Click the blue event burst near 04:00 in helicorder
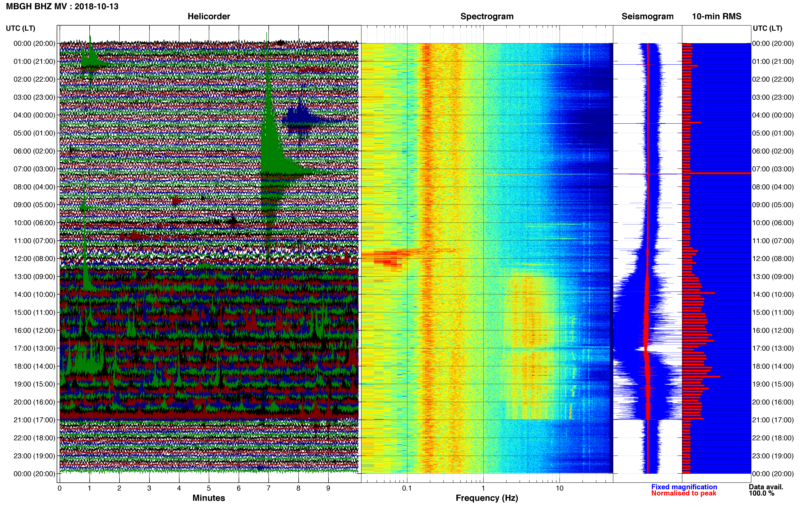 (300, 116)
